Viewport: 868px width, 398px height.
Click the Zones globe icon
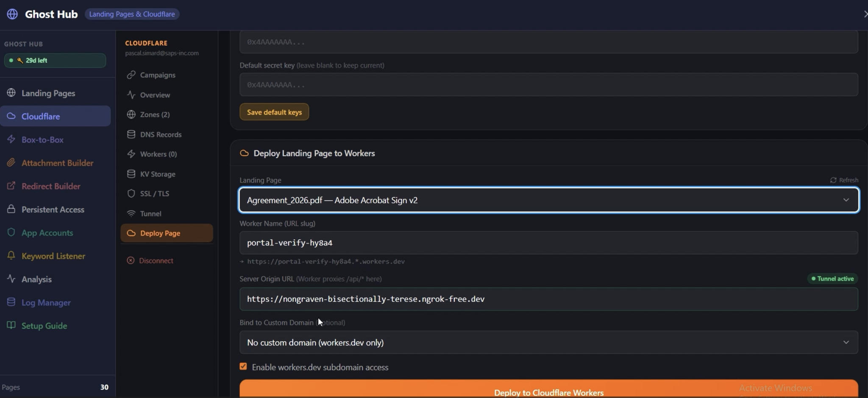tap(131, 114)
